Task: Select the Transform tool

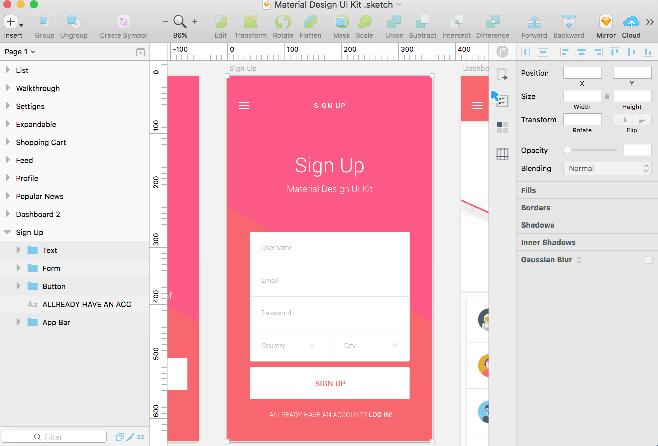Action: point(251,21)
